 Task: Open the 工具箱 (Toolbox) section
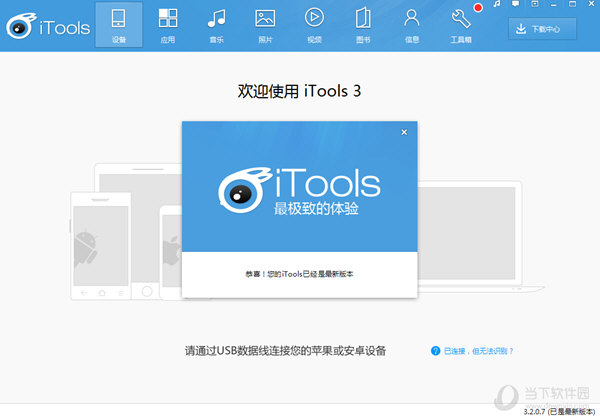click(461, 24)
